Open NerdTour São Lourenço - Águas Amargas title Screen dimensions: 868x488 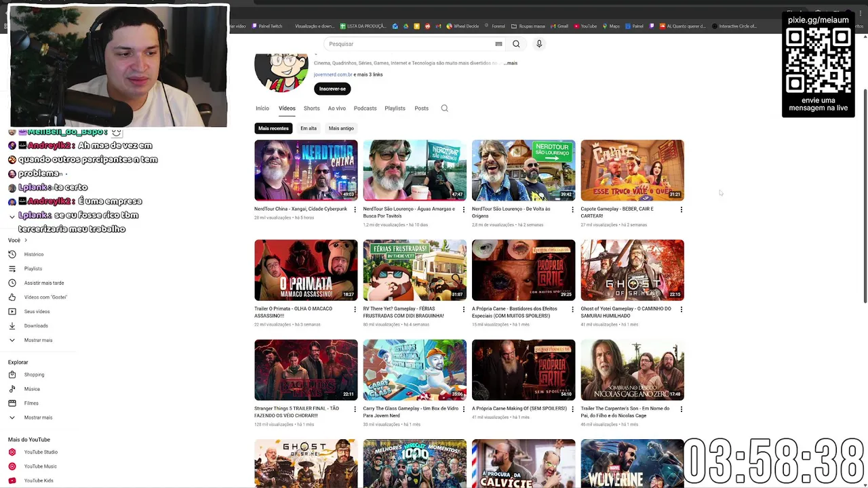tap(409, 212)
